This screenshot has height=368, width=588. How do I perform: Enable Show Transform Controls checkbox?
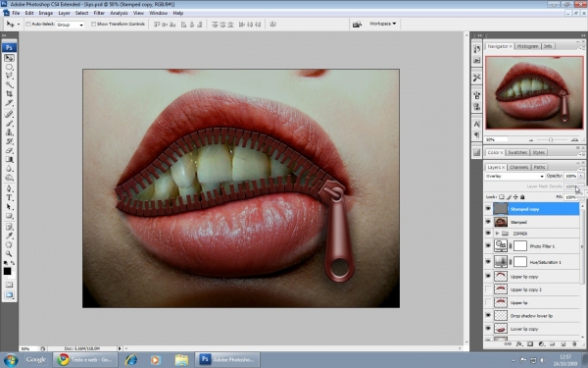(93, 24)
